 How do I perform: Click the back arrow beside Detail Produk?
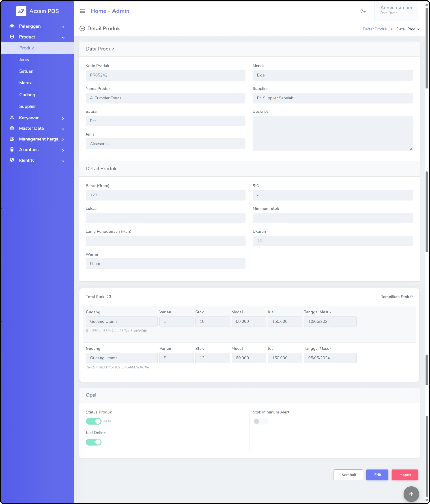coord(82,28)
